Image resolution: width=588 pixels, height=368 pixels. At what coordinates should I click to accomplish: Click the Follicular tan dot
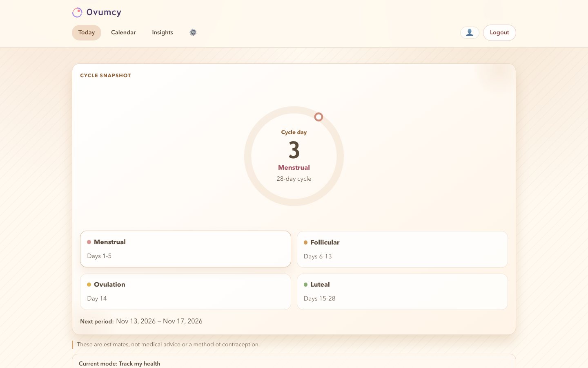[305, 242]
